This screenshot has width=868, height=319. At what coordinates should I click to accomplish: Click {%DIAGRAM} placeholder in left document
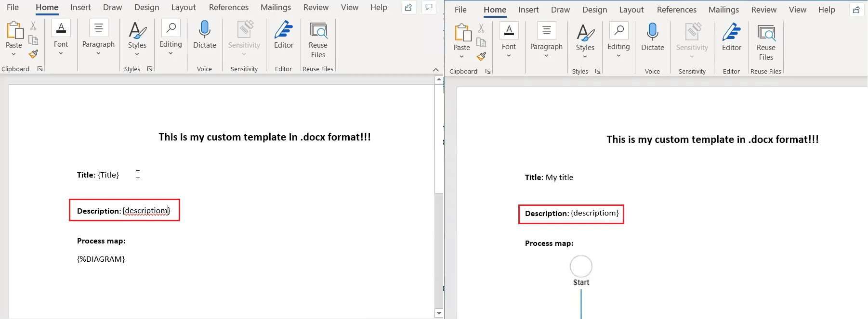[101, 259]
